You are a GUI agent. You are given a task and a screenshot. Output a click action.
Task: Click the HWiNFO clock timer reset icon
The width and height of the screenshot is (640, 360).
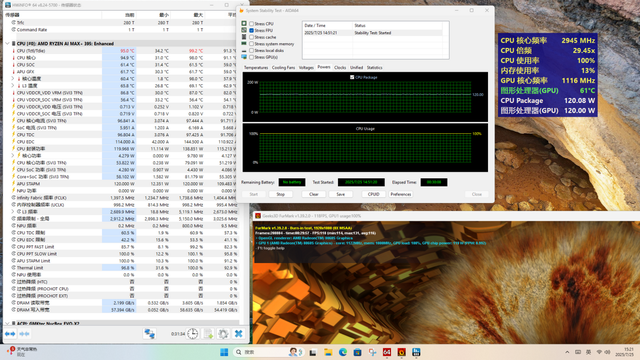point(193,333)
